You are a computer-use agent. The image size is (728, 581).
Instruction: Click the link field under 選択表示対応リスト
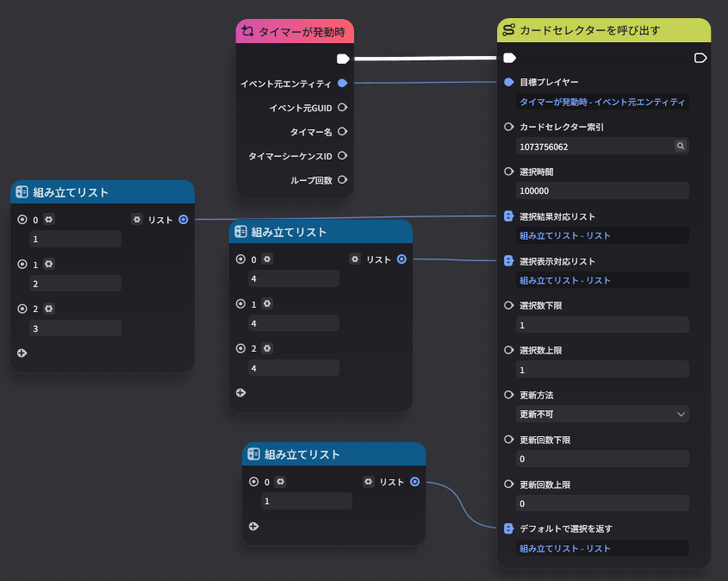(602, 280)
